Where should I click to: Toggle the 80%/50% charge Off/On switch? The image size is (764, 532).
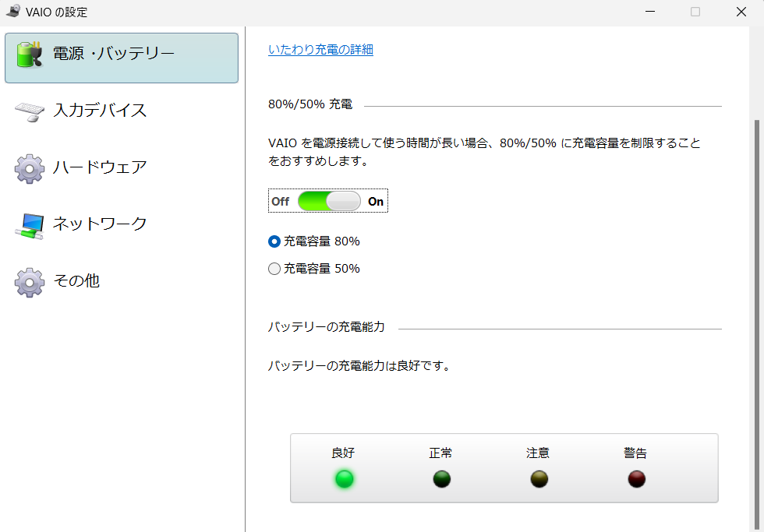[329, 201]
